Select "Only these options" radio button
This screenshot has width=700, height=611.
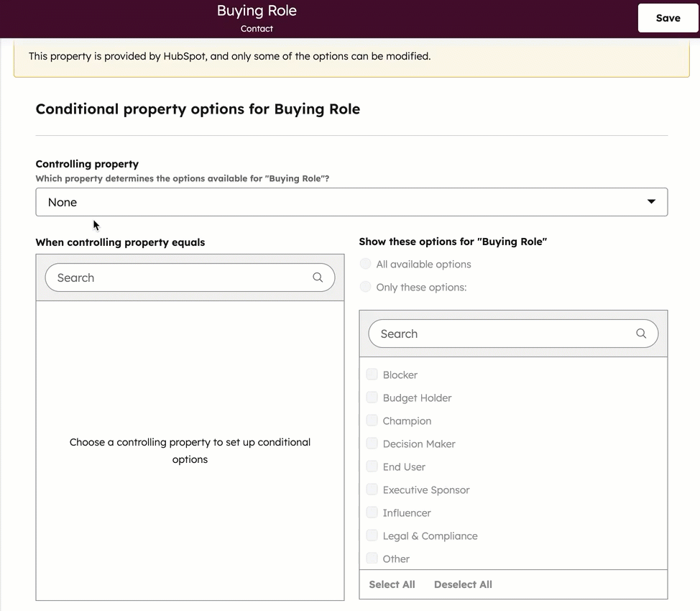pyautogui.click(x=366, y=286)
